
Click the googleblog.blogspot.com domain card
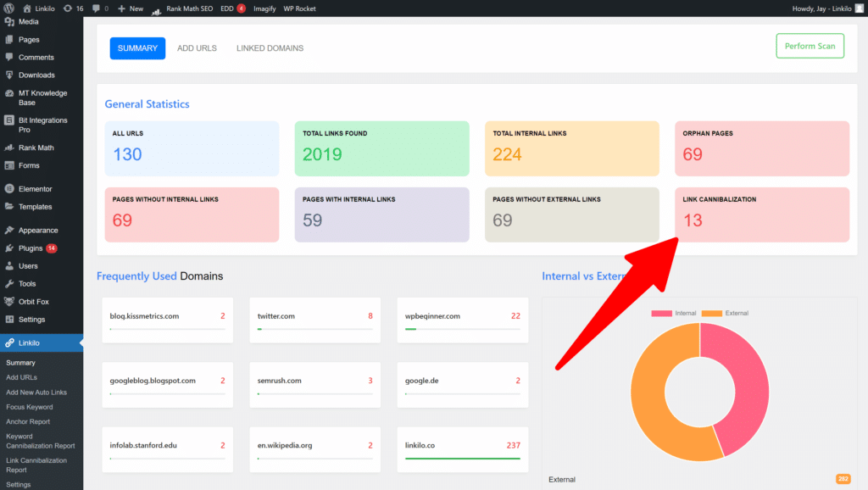tap(167, 385)
